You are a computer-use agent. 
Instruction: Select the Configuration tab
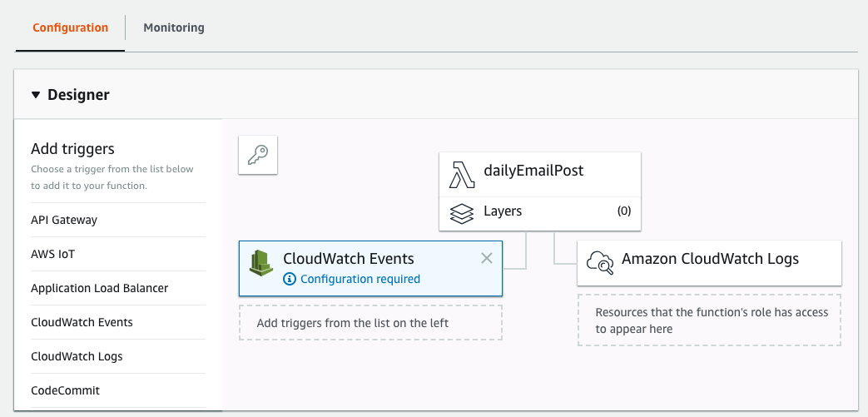70,27
